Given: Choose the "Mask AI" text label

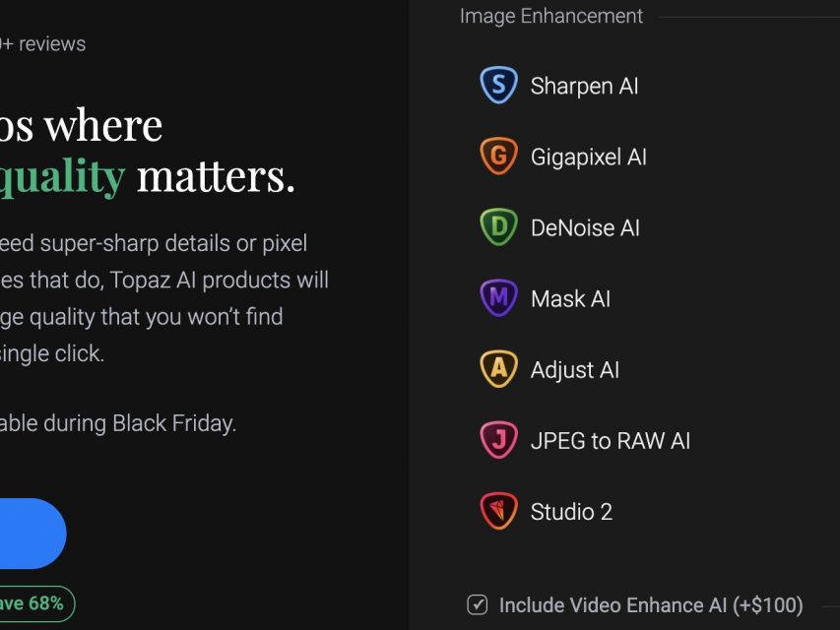Looking at the screenshot, I should tap(570, 298).
